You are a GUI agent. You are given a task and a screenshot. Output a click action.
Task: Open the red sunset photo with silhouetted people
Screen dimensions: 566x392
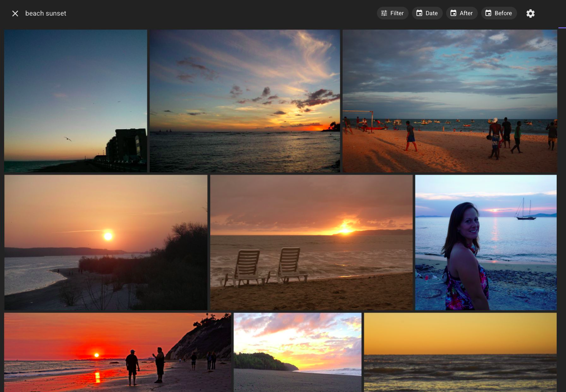(118, 352)
